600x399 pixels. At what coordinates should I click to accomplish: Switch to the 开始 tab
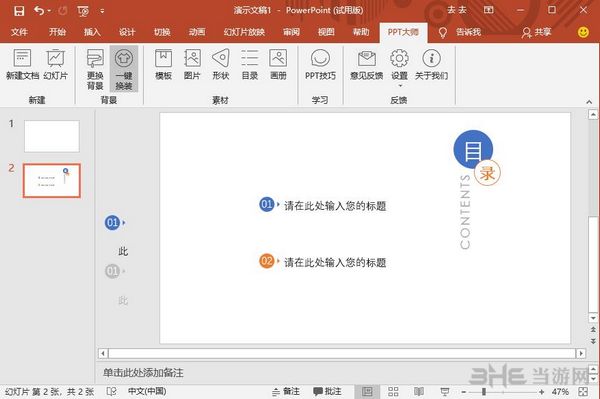(57, 32)
